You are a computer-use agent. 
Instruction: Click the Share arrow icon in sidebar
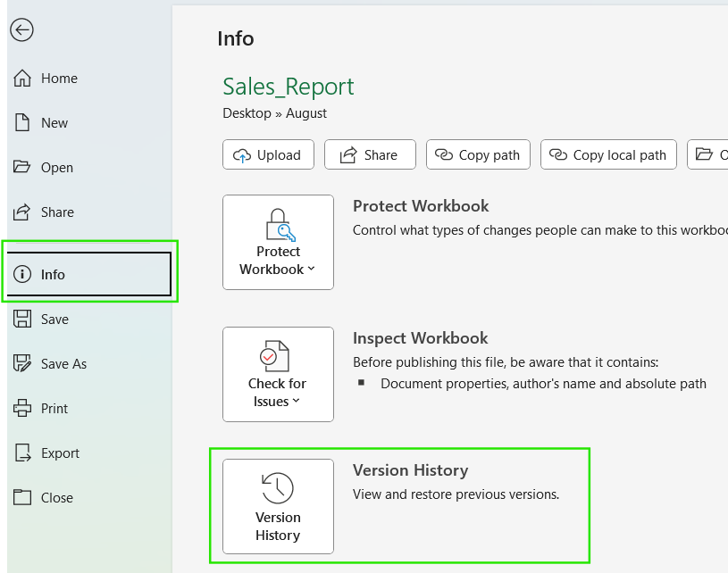coord(22,212)
